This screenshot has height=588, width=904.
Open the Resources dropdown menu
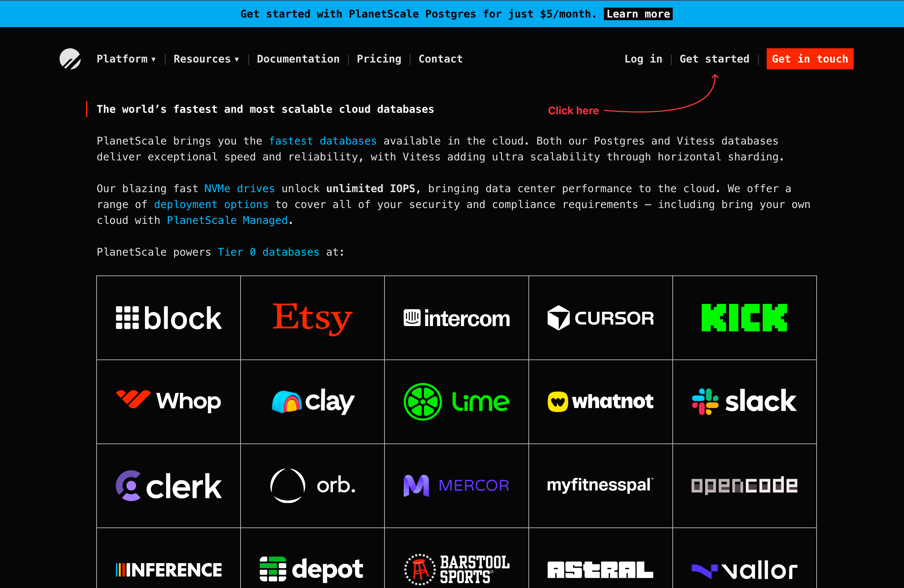(206, 59)
